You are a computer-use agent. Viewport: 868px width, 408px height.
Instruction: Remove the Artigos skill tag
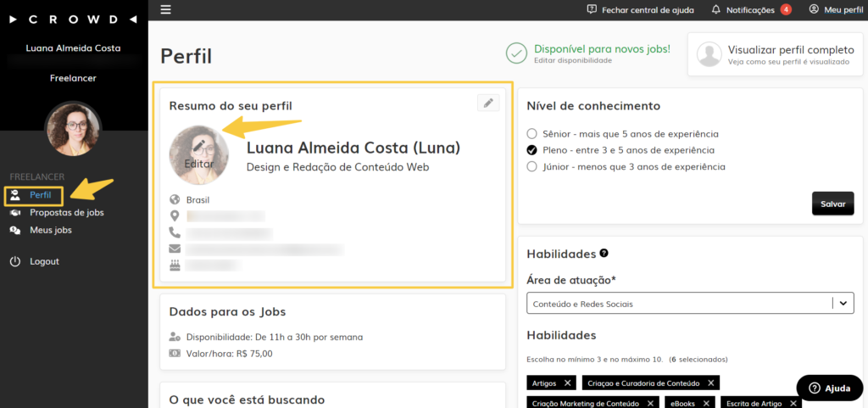pos(567,383)
